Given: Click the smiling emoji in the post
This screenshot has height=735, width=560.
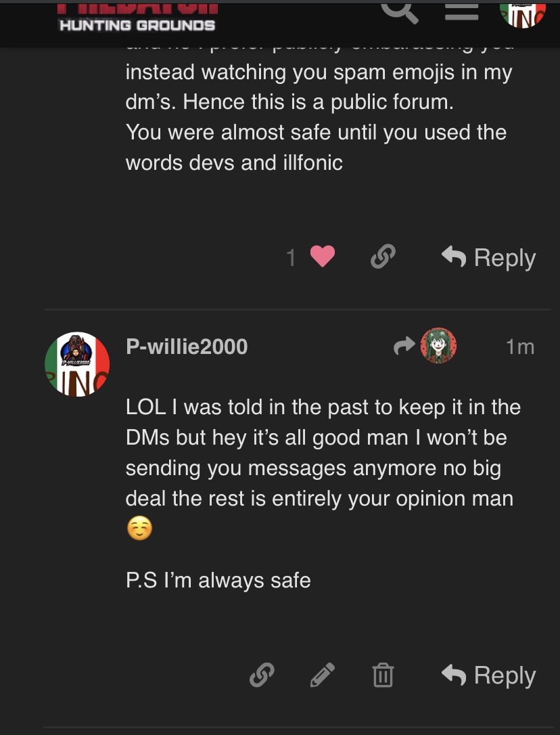Looking at the screenshot, I should pyautogui.click(x=139, y=529).
